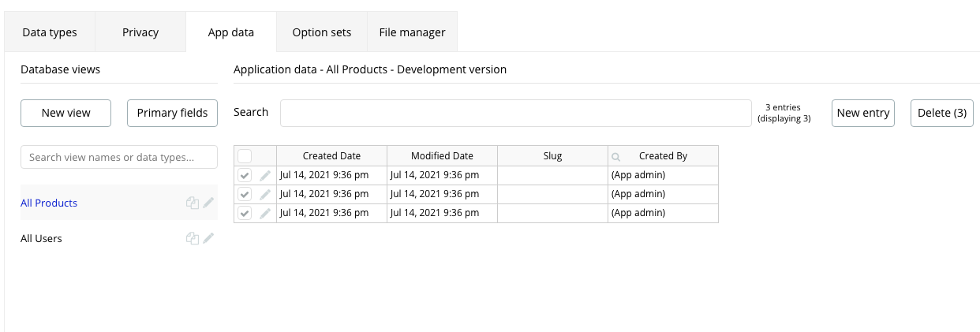This screenshot has height=332, width=980.
Task: Open the Primary fields settings
Action: (x=172, y=113)
